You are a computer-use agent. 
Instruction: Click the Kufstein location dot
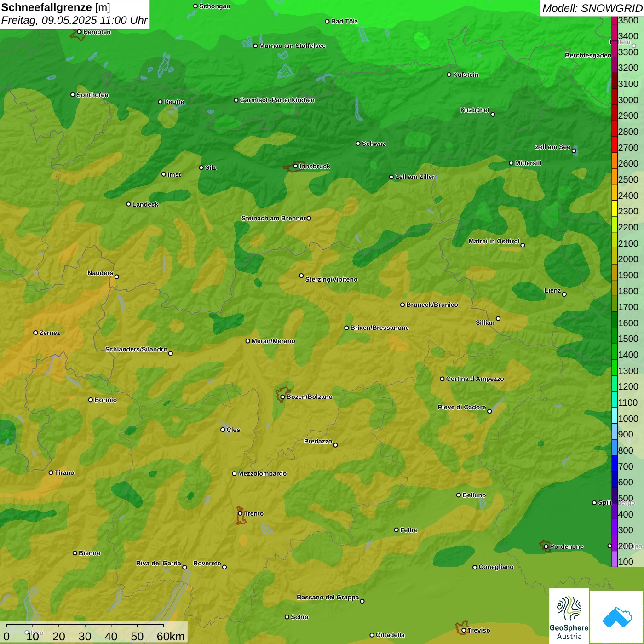click(449, 75)
